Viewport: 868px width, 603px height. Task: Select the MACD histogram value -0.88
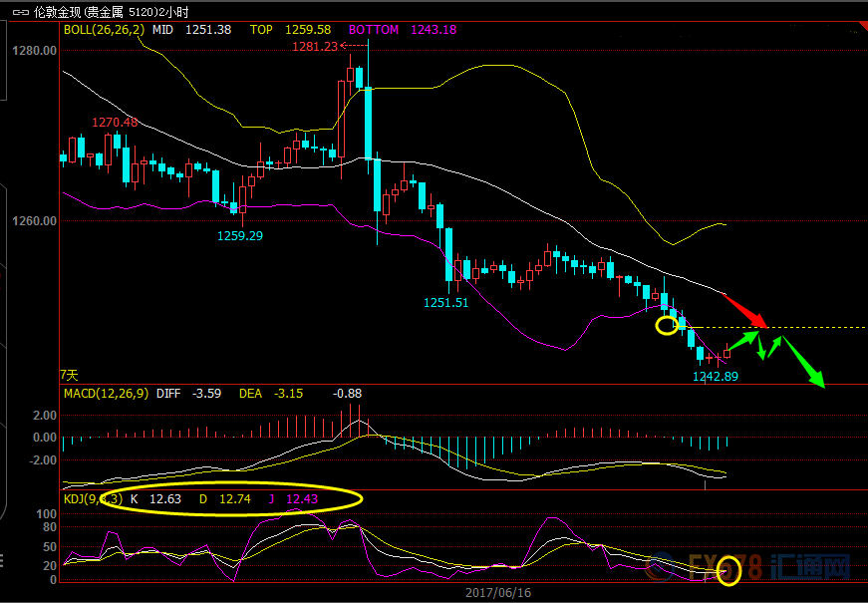(347, 394)
